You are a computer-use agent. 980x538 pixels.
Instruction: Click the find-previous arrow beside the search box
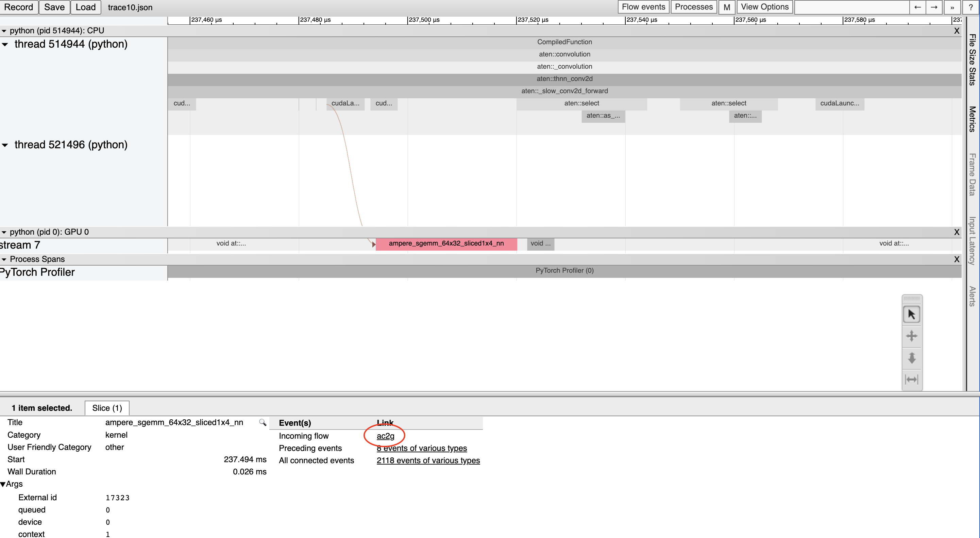tap(918, 7)
